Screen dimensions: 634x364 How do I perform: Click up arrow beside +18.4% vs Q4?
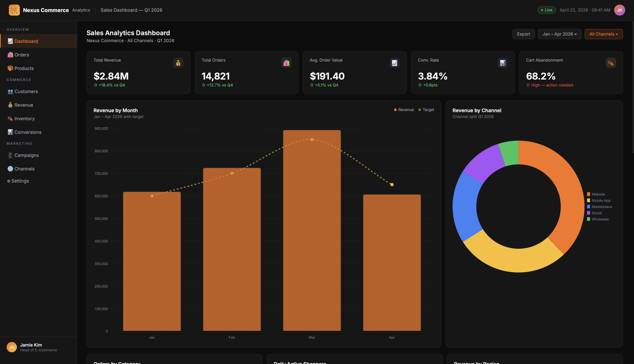click(96, 85)
